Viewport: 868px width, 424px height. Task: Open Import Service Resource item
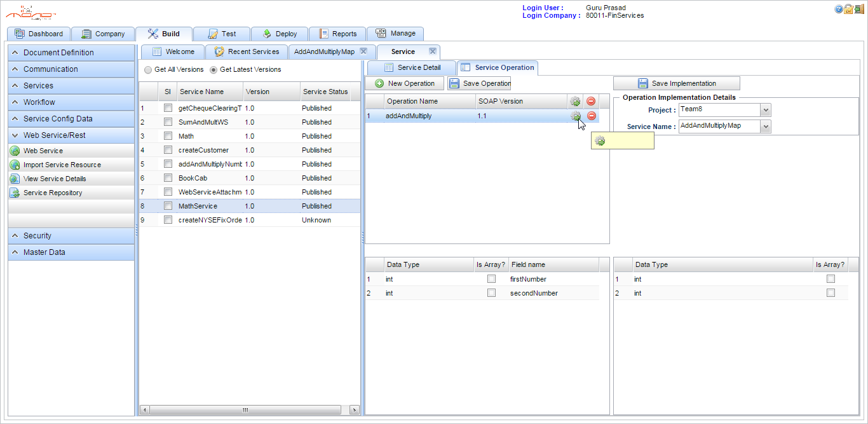pyautogui.click(x=62, y=165)
